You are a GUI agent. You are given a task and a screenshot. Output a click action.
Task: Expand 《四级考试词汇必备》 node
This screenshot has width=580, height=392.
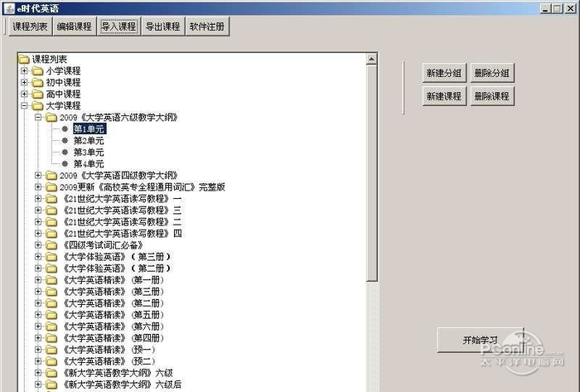pyautogui.click(x=38, y=244)
